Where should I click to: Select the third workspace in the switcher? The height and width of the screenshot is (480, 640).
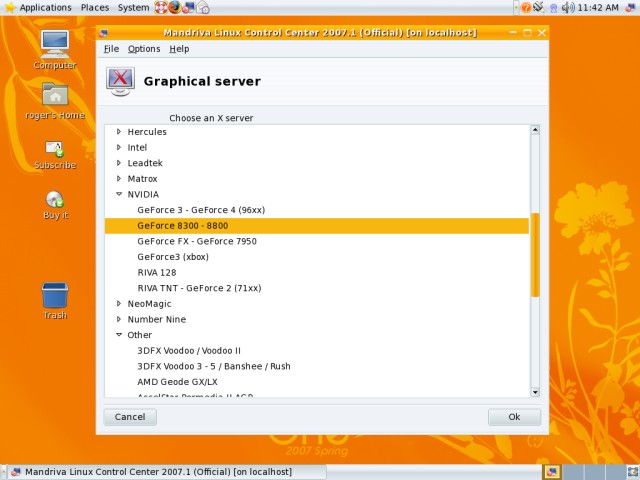point(595,472)
